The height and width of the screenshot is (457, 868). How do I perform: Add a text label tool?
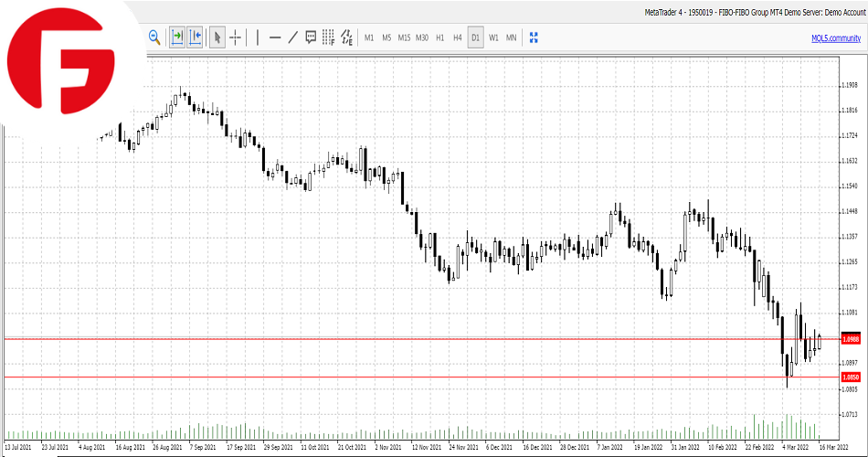pyautogui.click(x=311, y=37)
